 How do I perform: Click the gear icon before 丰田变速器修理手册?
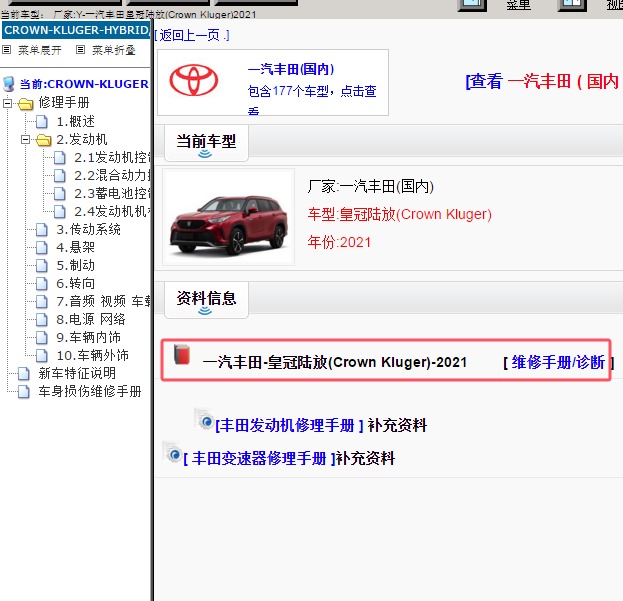tap(172, 452)
